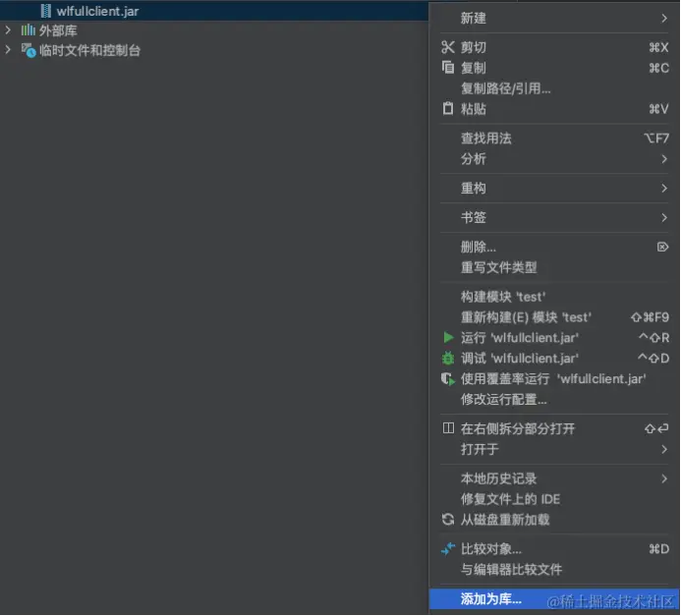Click the 外部库 library bars icon
681x616 pixels.
pos(28,30)
